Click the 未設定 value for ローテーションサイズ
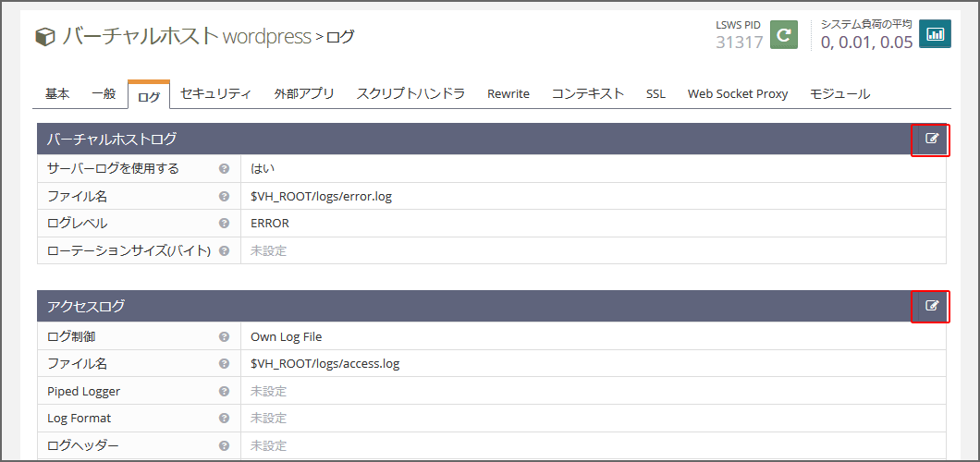Viewport: 980px width, 462px height. point(269,250)
